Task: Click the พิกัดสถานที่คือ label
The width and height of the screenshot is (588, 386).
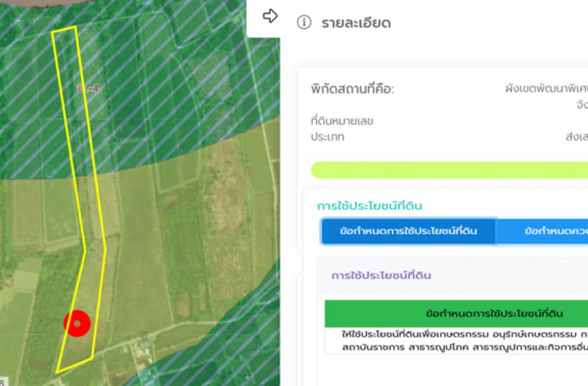Action: coord(352,89)
